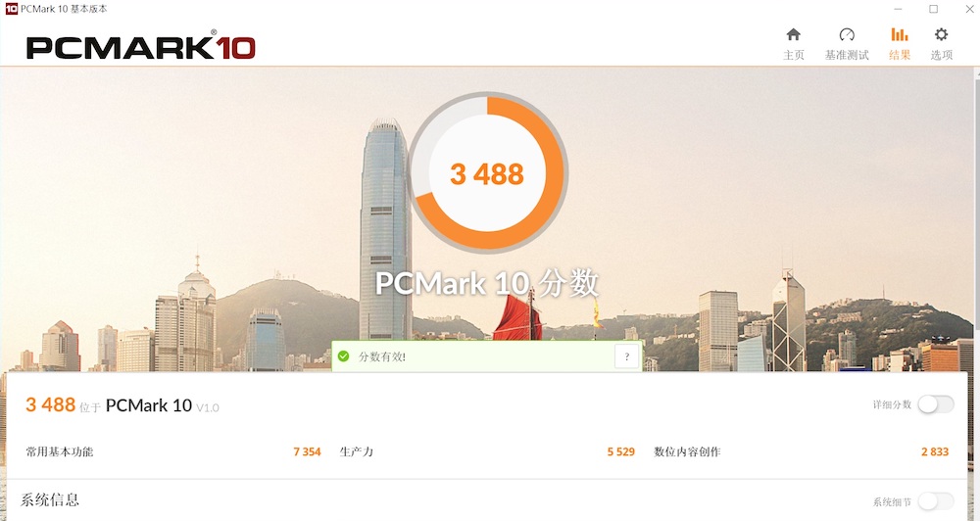The height and width of the screenshot is (521, 980).
Task: Click the 7 354 essentials score value
Action: 307,451
